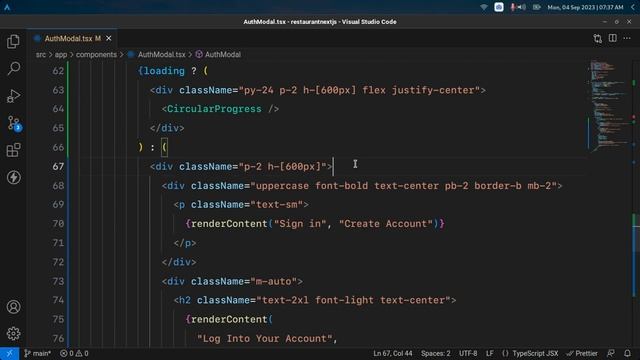Click the src breadcrumb

tap(41, 54)
